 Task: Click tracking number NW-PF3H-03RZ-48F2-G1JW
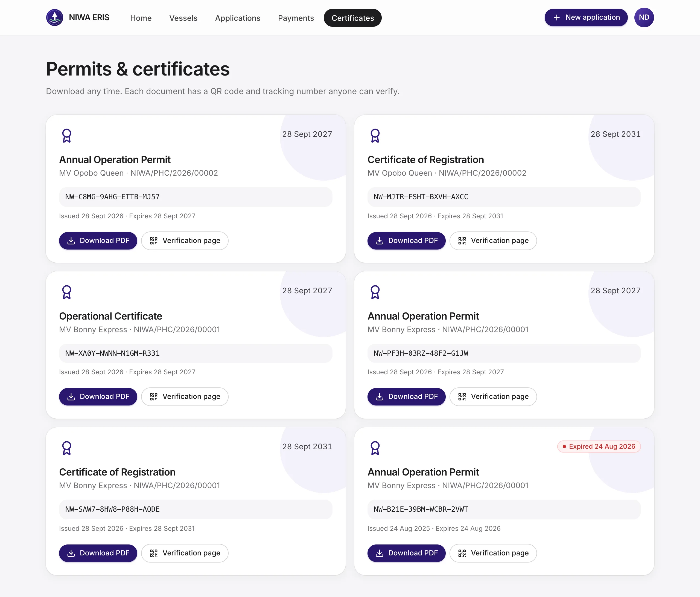tap(504, 353)
